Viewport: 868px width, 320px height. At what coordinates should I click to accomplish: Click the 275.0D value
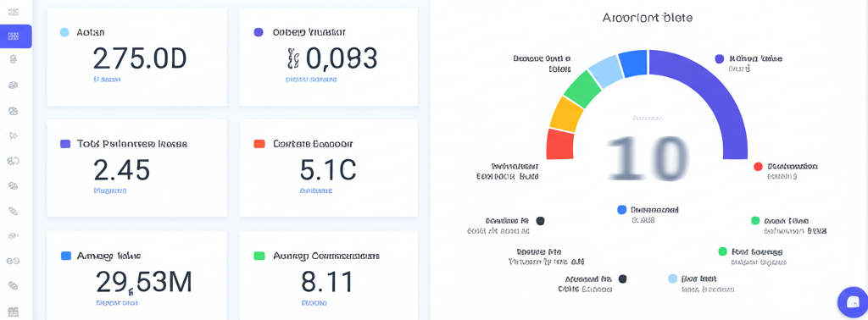[140, 58]
